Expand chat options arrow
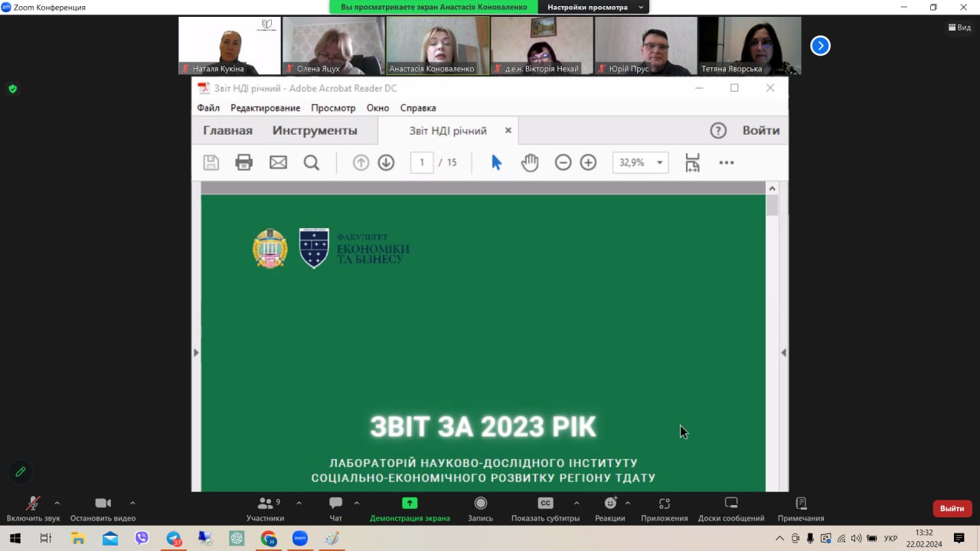Screen dimensions: 980x551 [356, 503]
